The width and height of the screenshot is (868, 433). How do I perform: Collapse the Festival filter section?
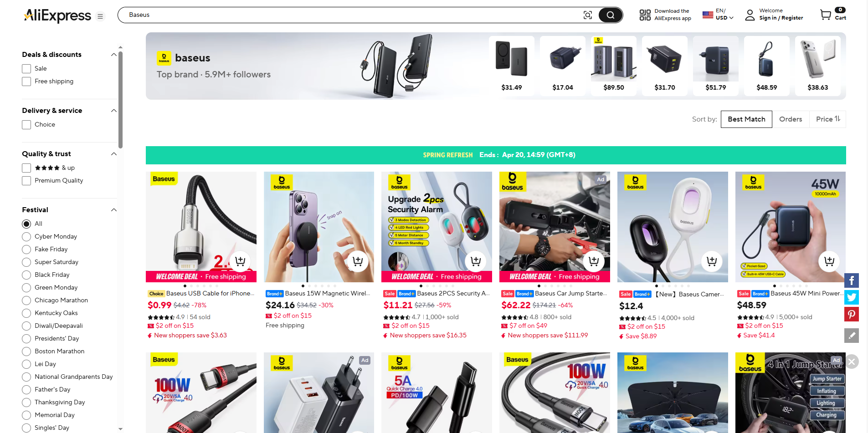pos(114,210)
